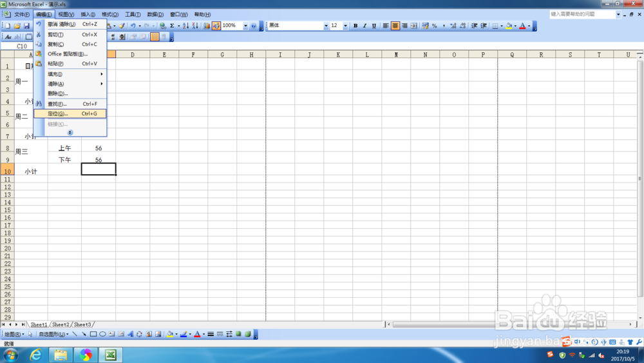Select the Rectangle drawing tool
The height and width of the screenshot is (363, 644).
click(93, 334)
